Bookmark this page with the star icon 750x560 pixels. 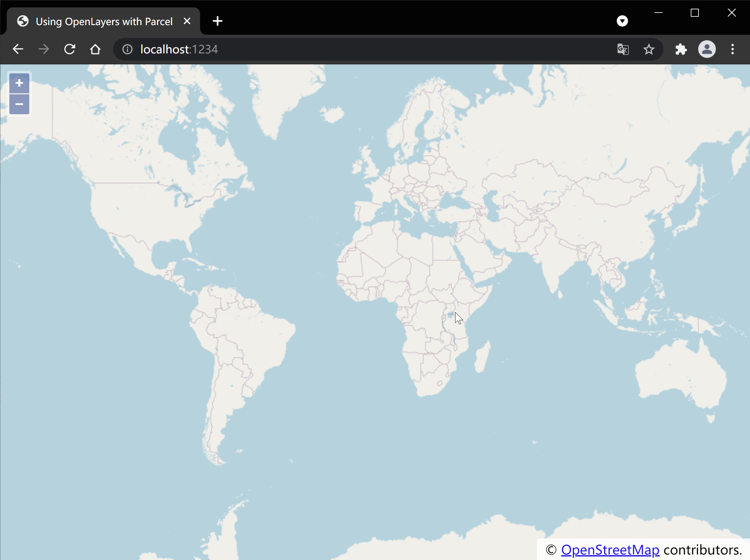point(649,50)
